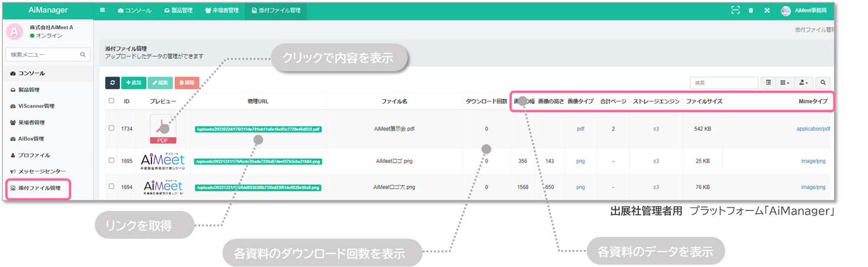Open the columns grid dropdown
868x267 pixels.
pos(785,83)
